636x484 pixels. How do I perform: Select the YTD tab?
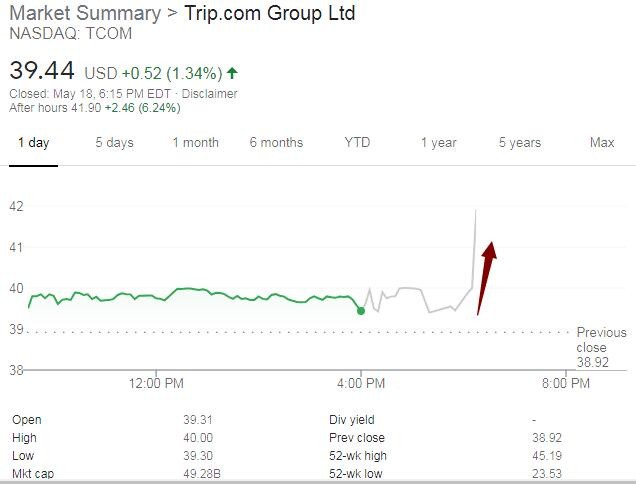click(x=357, y=143)
